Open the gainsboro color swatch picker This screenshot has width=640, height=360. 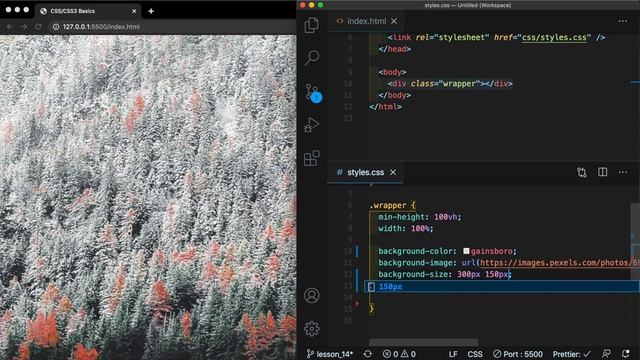(466, 251)
